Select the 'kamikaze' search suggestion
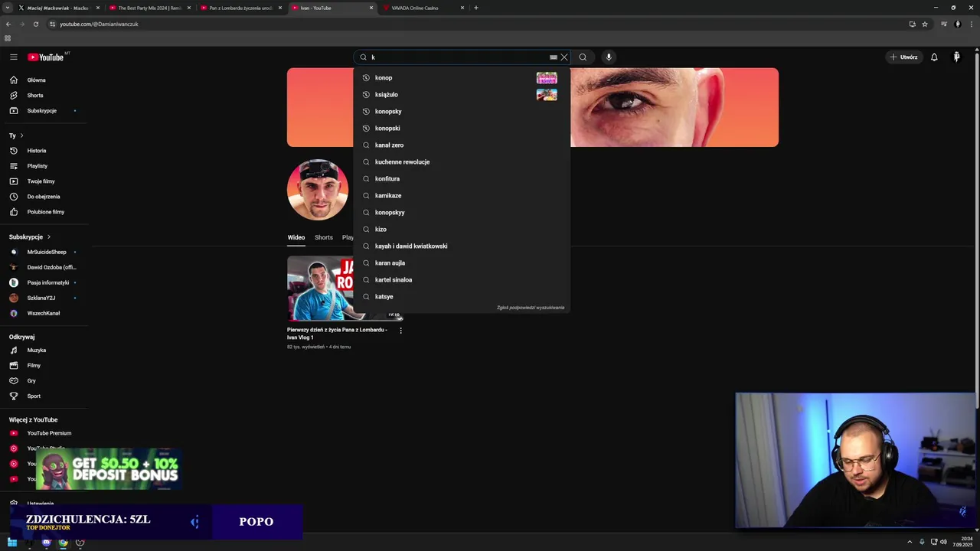This screenshot has height=551, width=980. [x=462, y=196]
